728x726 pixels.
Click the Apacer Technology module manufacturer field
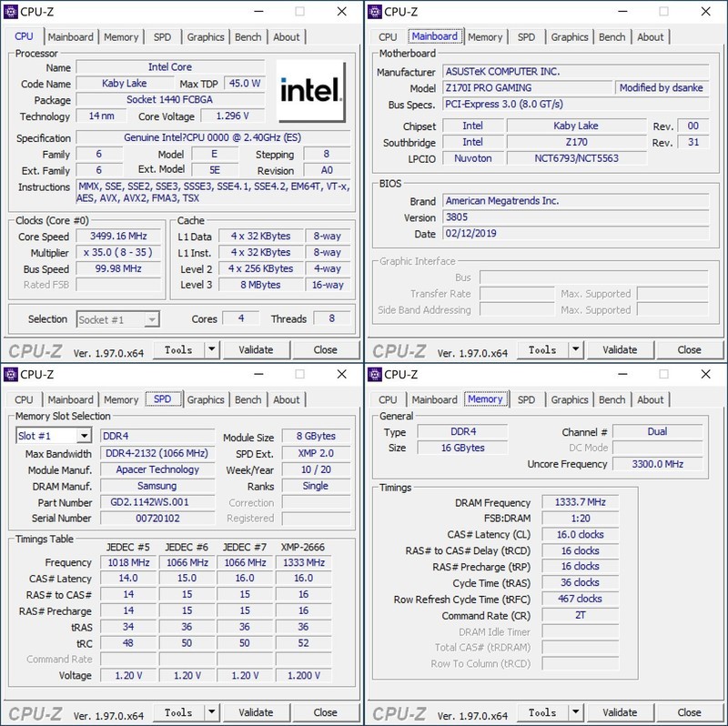tap(157, 469)
